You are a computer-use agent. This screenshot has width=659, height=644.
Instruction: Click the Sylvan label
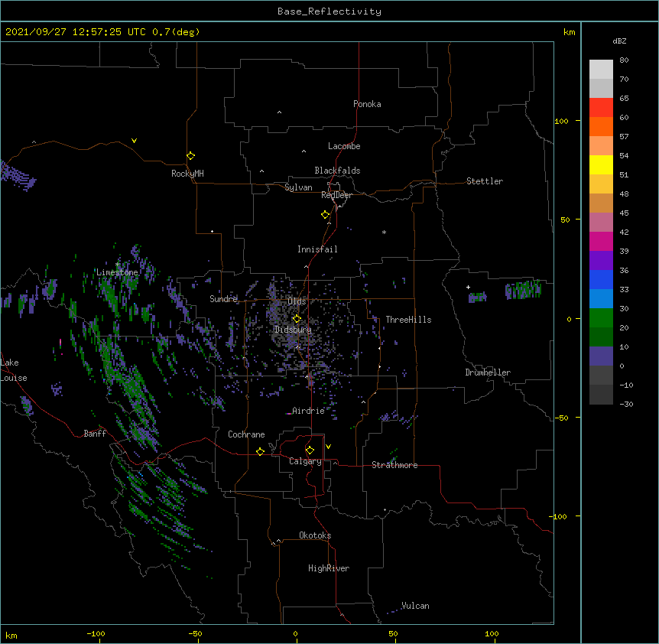tap(298, 187)
